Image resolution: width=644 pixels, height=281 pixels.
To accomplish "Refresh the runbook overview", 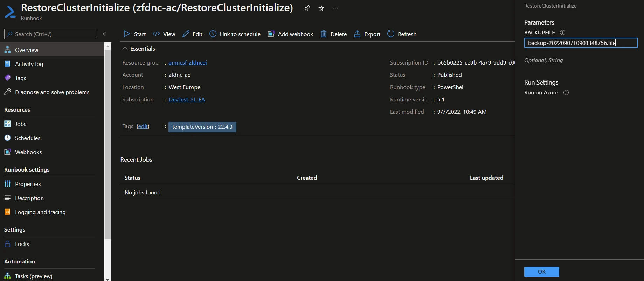I will (402, 34).
